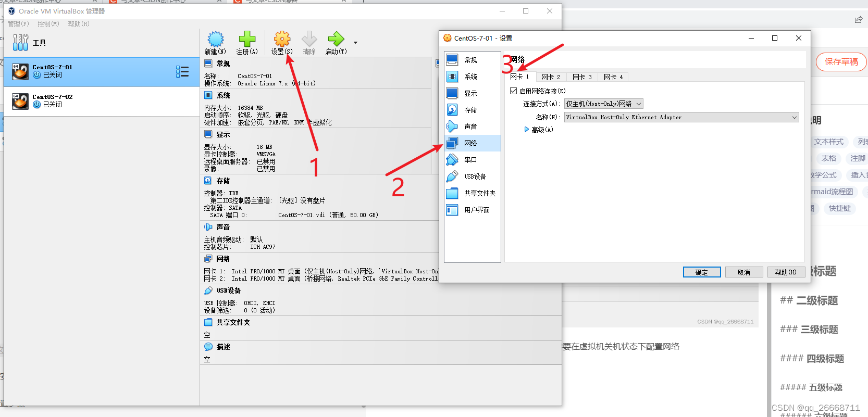Click the 取消 button
The height and width of the screenshot is (417, 868).
click(x=744, y=272)
